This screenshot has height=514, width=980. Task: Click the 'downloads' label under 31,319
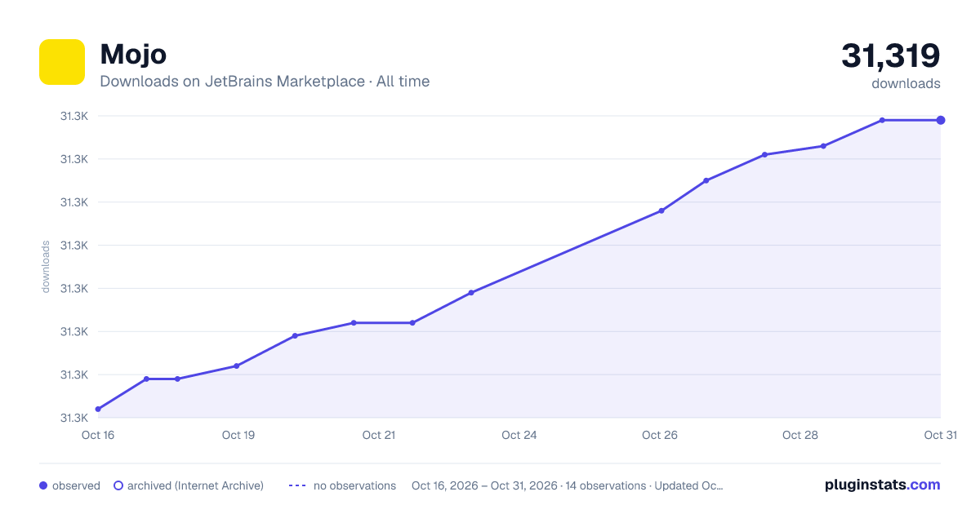(x=906, y=83)
